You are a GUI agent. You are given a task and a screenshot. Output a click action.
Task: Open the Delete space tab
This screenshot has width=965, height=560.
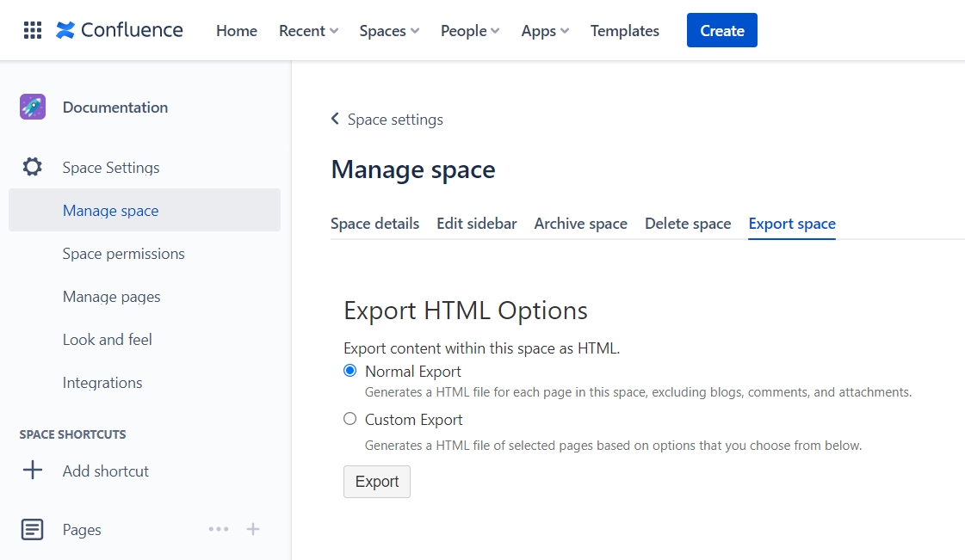point(687,223)
